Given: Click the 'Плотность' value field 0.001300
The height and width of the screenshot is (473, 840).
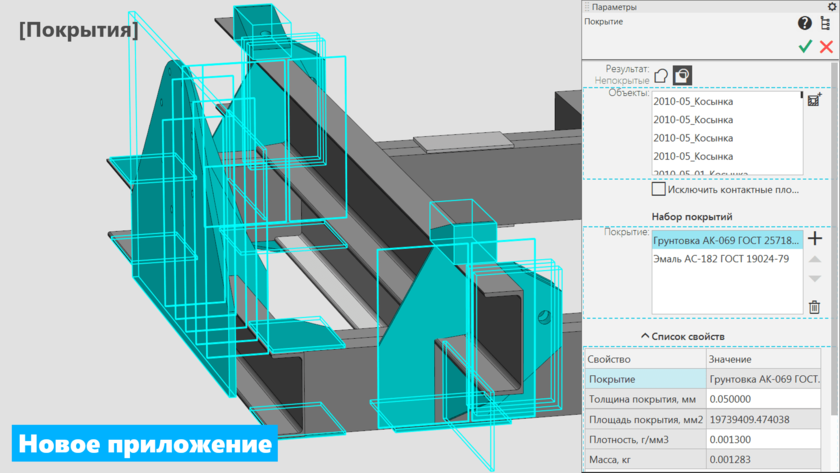Looking at the screenshot, I should [763, 440].
